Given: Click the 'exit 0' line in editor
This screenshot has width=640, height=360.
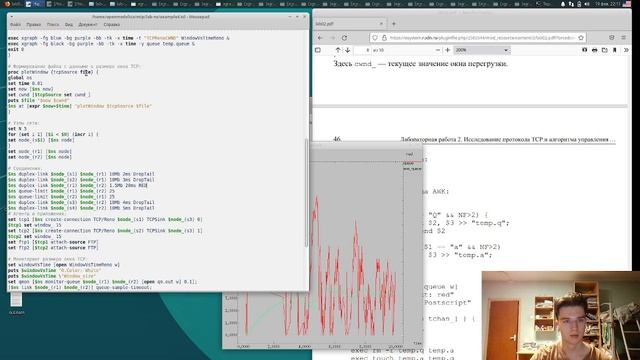Looking at the screenshot, I should click(16, 49).
